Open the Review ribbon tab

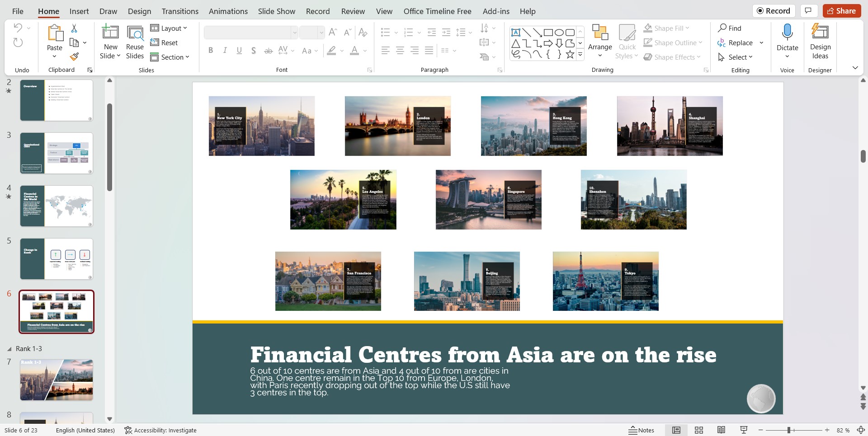point(353,11)
